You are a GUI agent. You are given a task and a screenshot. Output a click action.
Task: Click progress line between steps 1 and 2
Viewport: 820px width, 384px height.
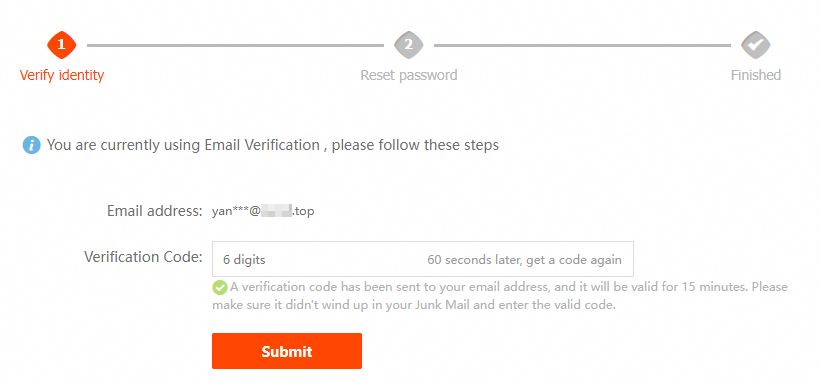(235, 46)
